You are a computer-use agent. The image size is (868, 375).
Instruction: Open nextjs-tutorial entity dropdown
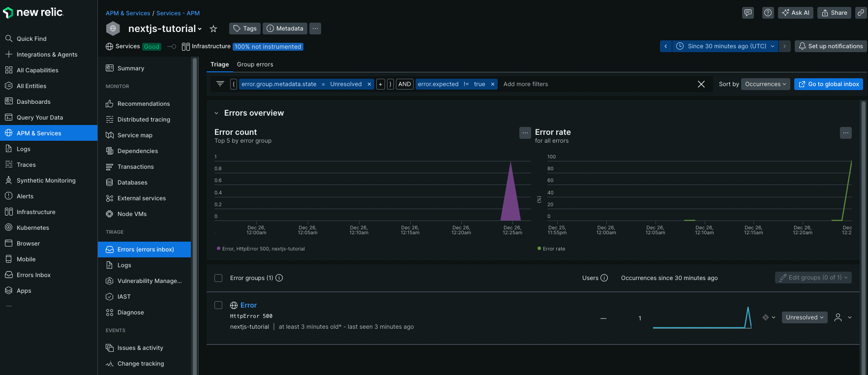pyautogui.click(x=165, y=29)
